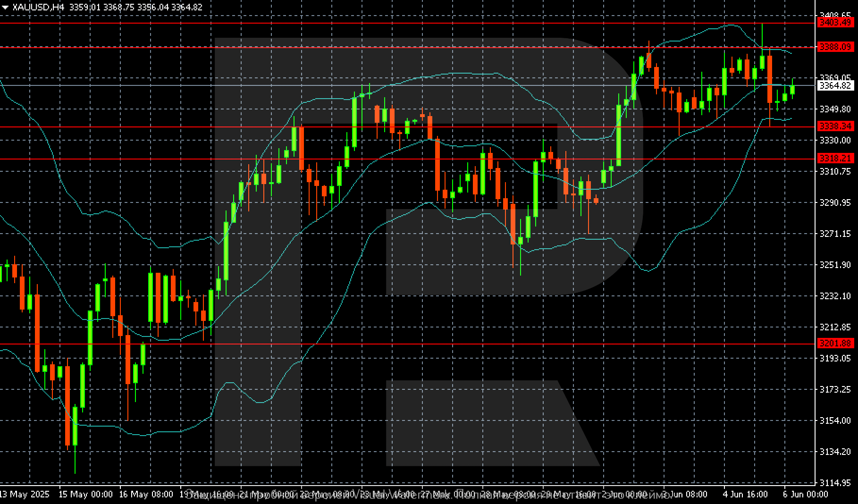Click the 15 May 00:00 time label
858x504 pixels.
(85, 494)
